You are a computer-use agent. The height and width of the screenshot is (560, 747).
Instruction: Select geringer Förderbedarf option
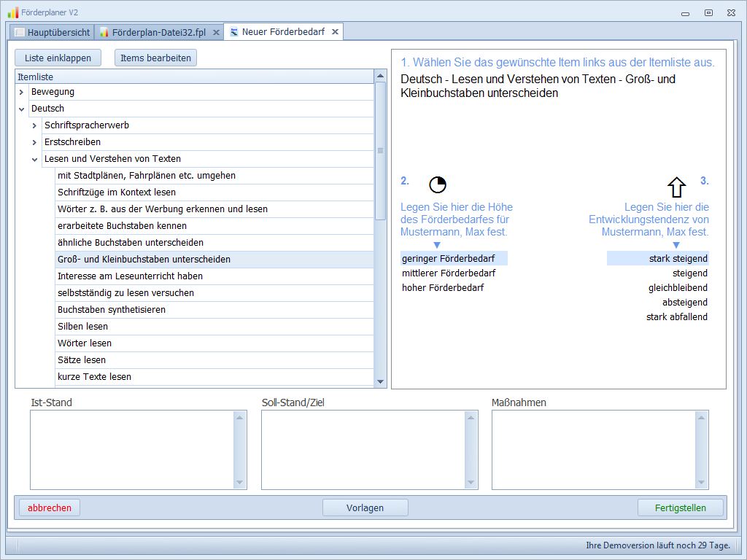[454, 259]
